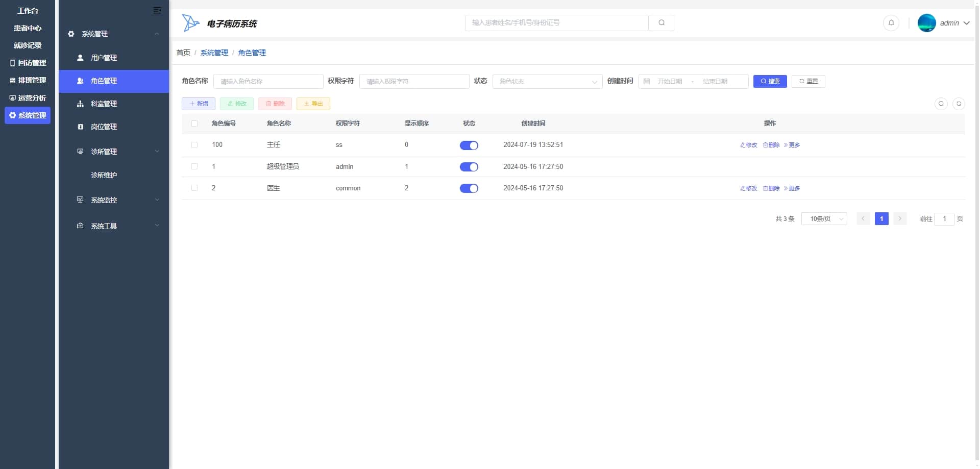Viewport: 980px width, 469px height.
Task: Expand the 诊所管理 submenu
Action: click(x=113, y=152)
